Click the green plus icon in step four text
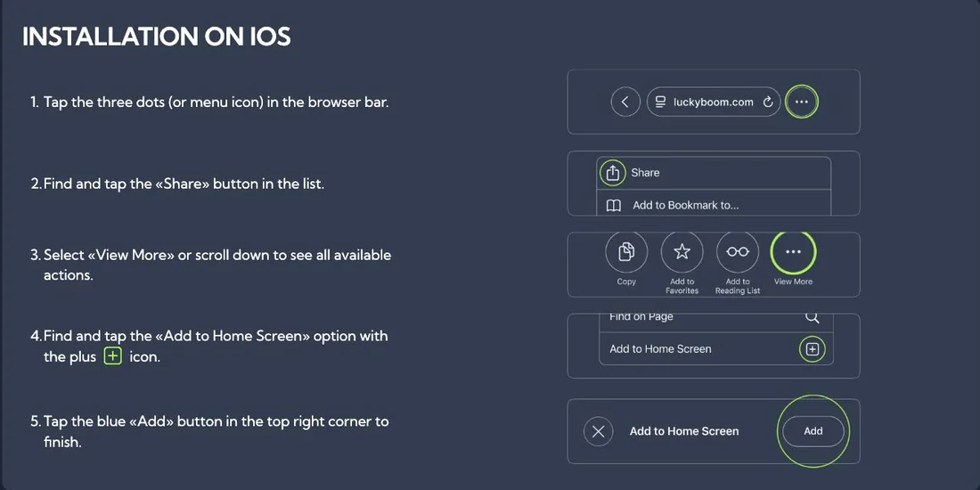The height and width of the screenshot is (490, 980). pos(112,357)
